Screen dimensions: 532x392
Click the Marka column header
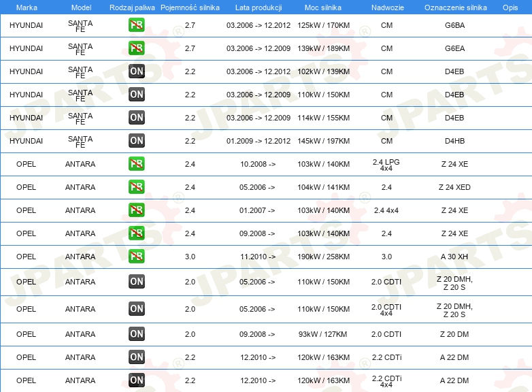point(27,7)
